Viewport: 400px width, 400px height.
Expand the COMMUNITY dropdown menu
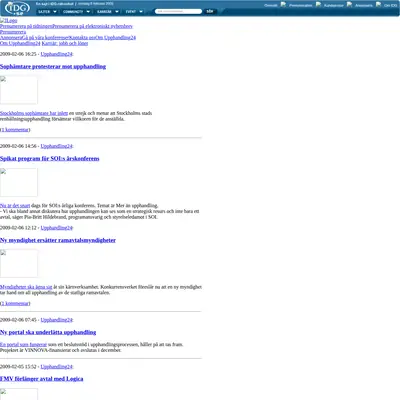[76, 12]
